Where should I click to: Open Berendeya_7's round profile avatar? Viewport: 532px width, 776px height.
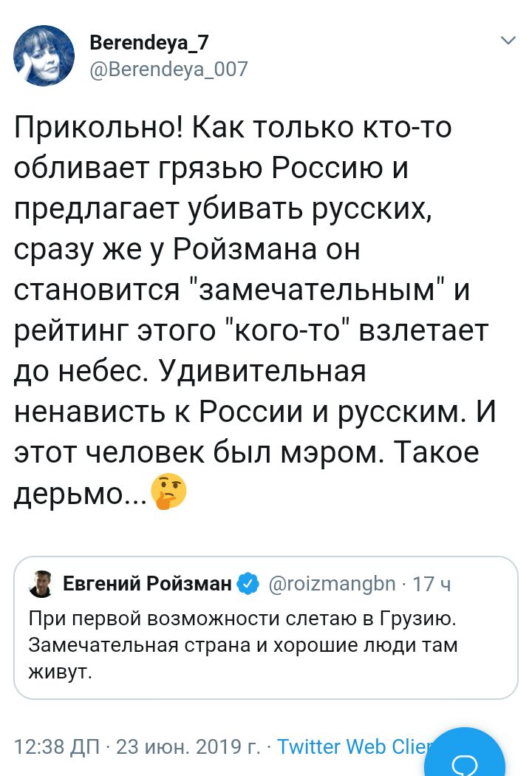point(44,55)
